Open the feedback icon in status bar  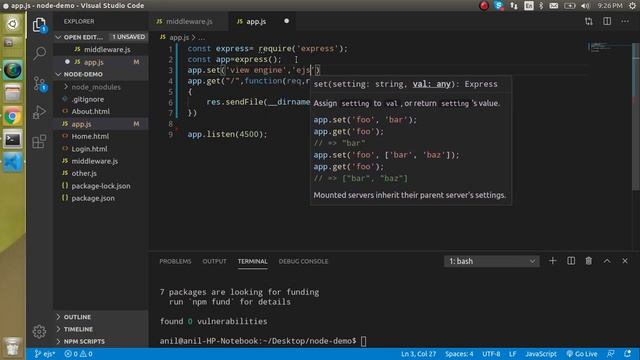click(611, 354)
